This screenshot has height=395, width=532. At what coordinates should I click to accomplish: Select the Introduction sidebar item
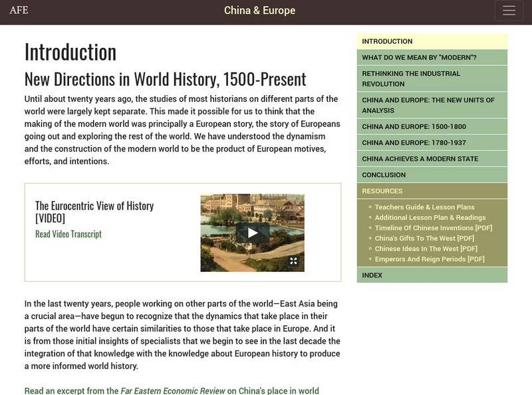(432, 41)
